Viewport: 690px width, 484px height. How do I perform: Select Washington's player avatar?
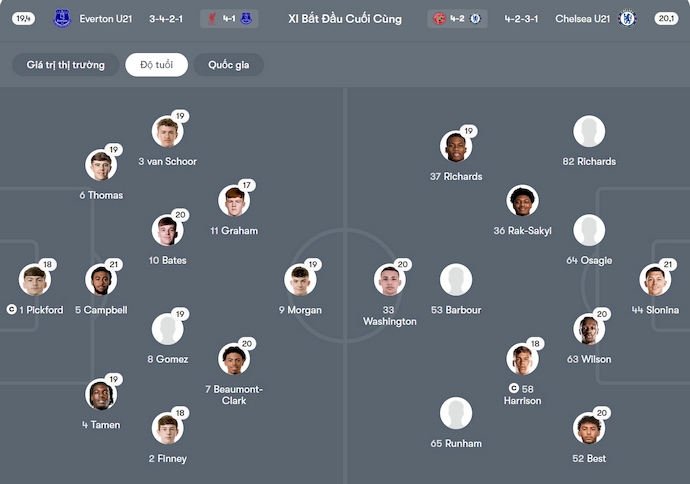[x=390, y=280]
